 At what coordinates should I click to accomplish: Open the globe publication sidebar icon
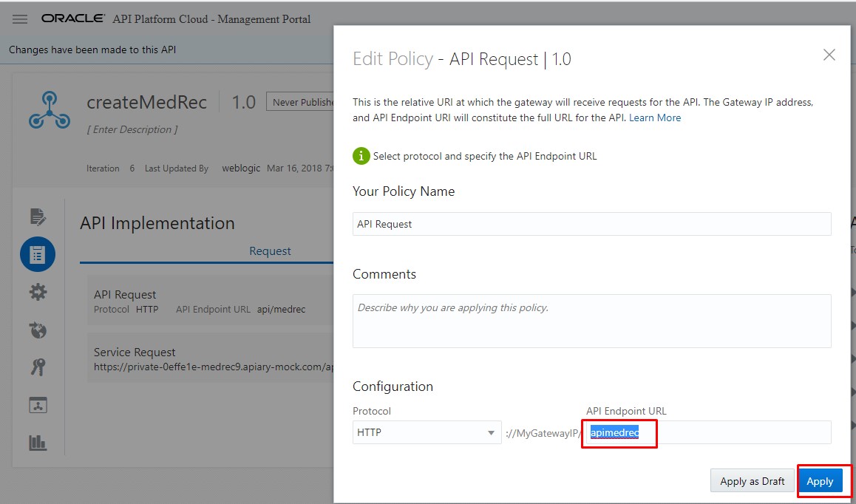pos(38,330)
